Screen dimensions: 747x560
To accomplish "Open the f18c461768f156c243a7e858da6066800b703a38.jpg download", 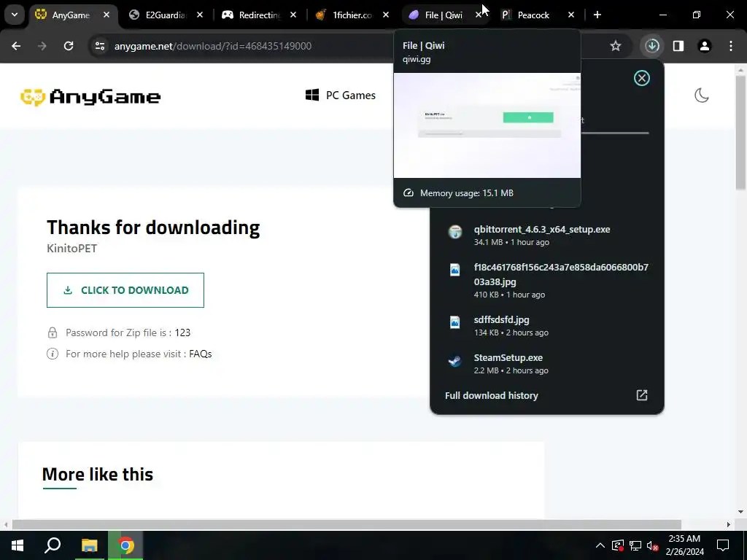I will coord(546,281).
